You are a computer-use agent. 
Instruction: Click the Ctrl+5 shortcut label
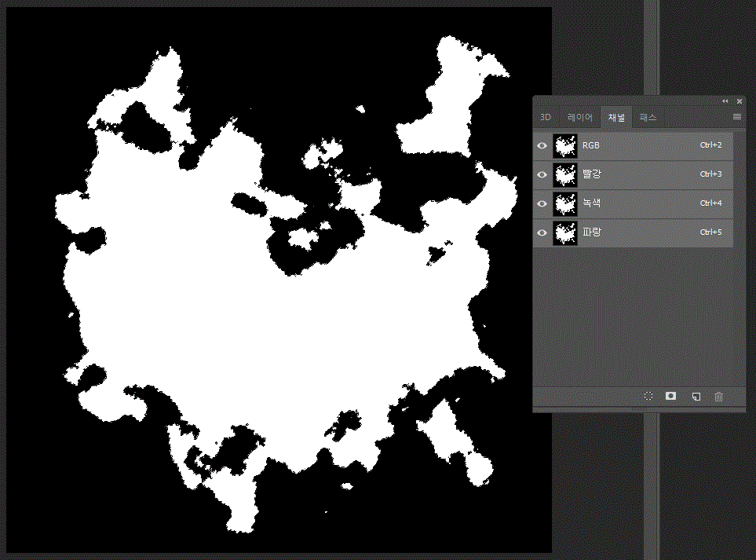[710, 232]
